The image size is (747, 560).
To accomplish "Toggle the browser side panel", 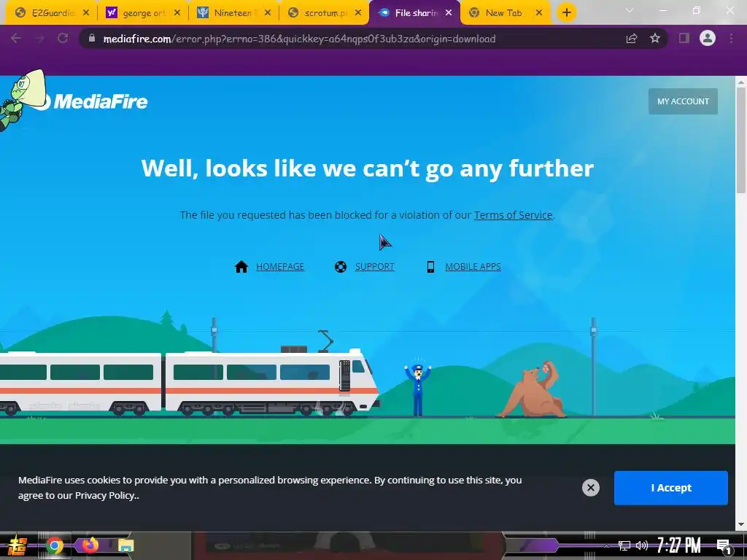I will 684,38.
